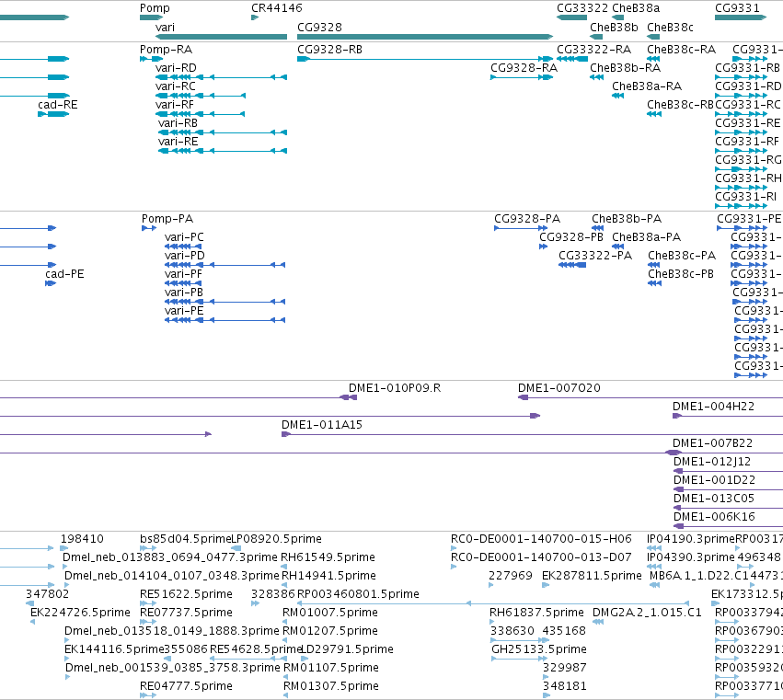
Task: Click the CG33322-PA protein label
Action: 595,256
